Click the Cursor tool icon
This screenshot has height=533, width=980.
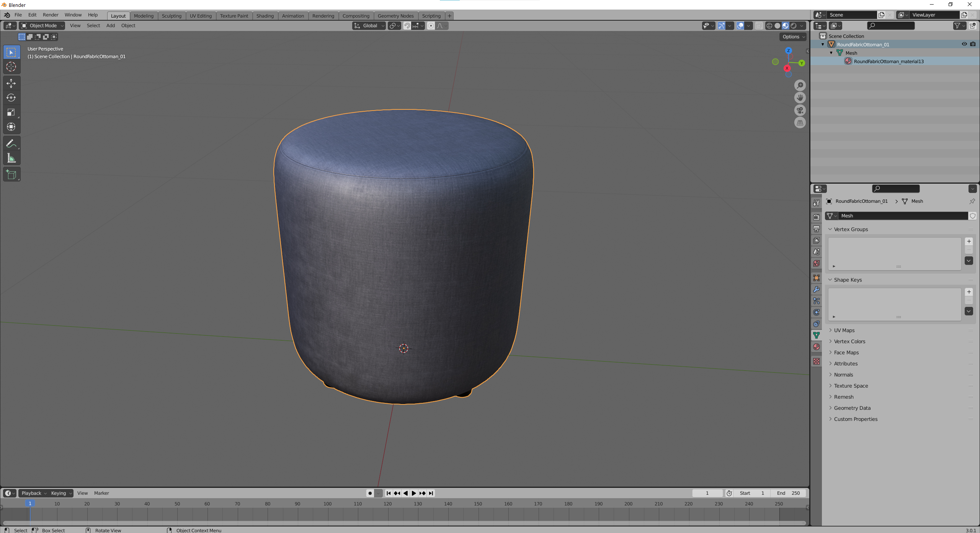pyautogui.click(x=11, y=67)
